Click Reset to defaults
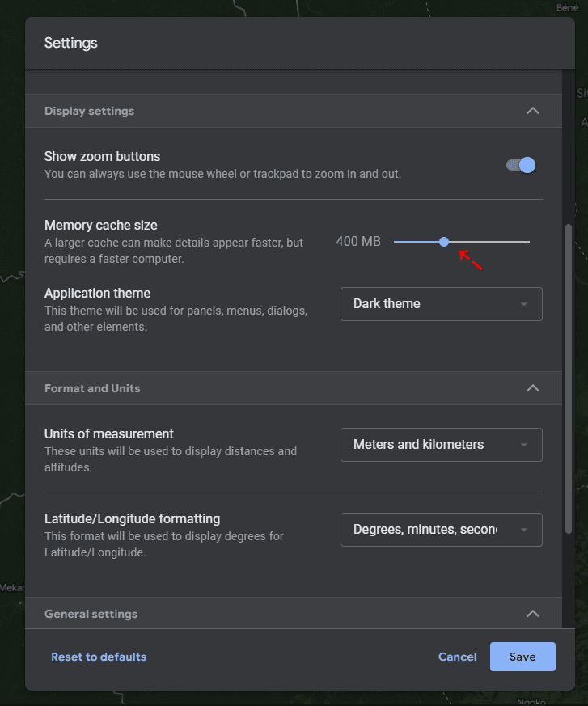Image resolution: width=588 pixels, height=706 pixels. [98, 657]
